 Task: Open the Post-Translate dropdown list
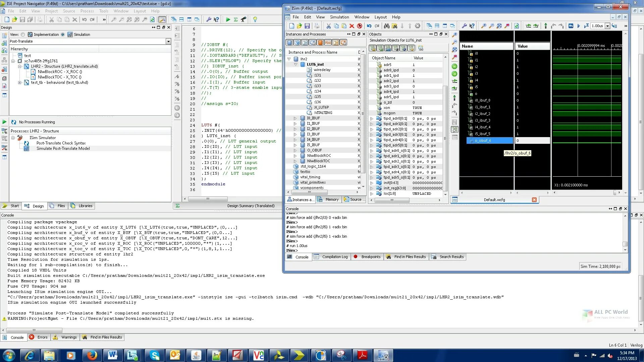(x=168, y=42)
